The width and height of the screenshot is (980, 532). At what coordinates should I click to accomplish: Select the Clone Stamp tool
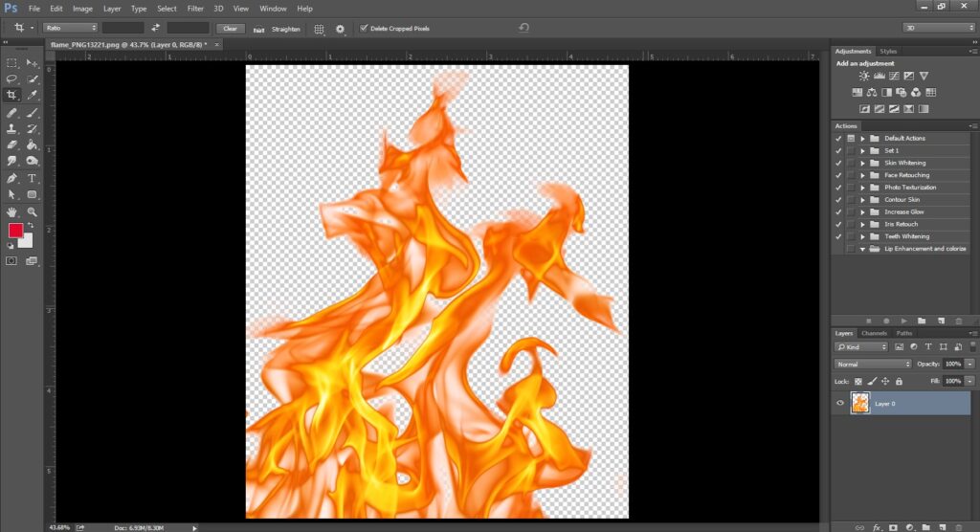[11, 129]
